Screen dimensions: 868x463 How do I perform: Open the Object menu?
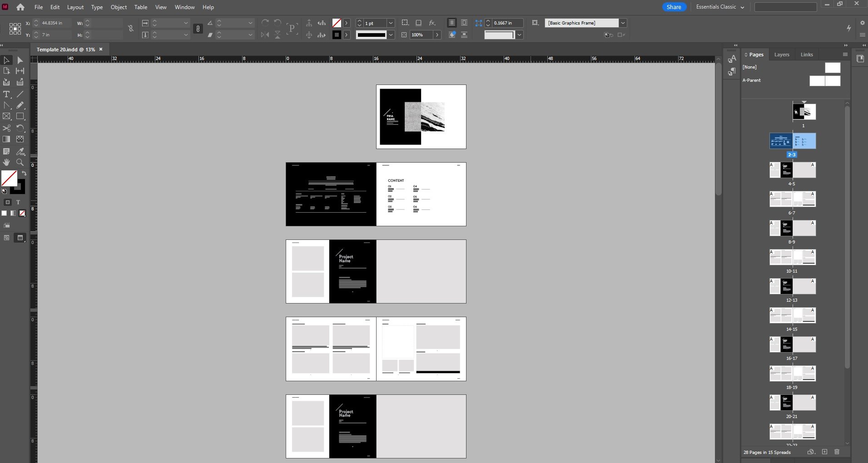119,7
